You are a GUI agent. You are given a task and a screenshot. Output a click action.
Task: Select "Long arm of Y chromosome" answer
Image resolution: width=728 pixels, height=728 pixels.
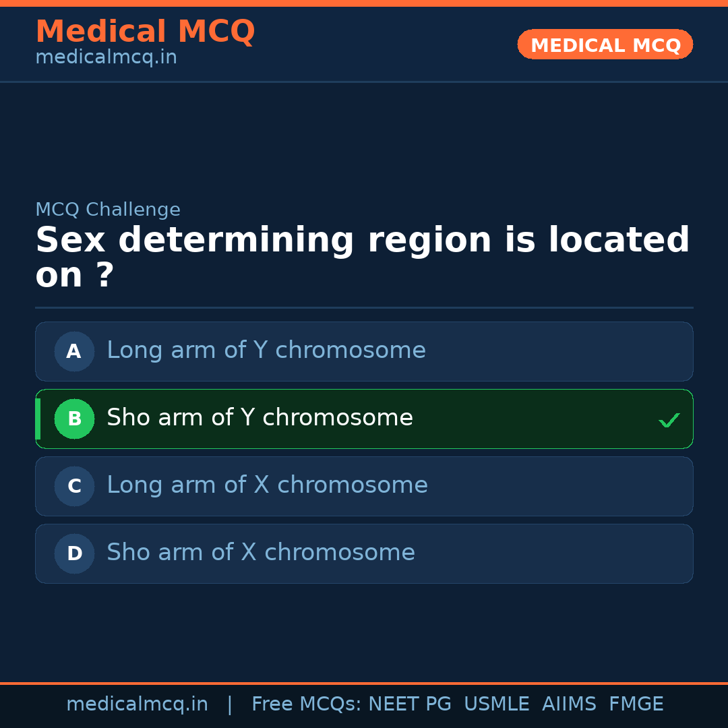point(266,351)
